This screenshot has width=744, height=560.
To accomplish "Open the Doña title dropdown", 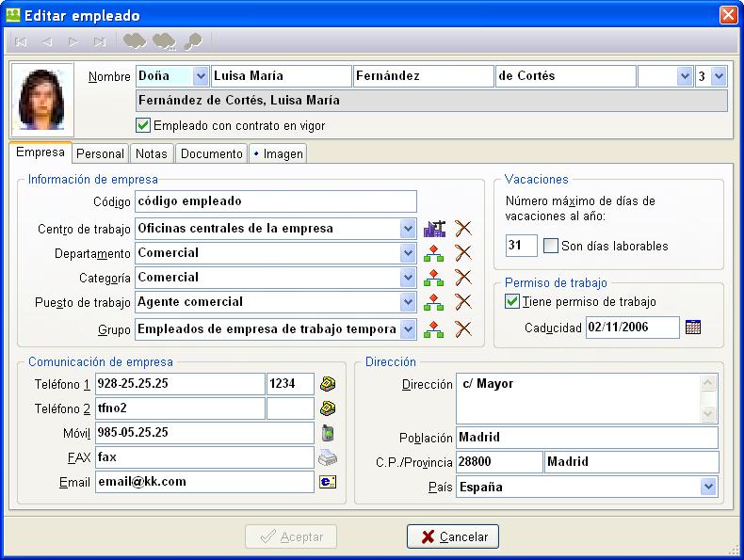I will (201, 76).
